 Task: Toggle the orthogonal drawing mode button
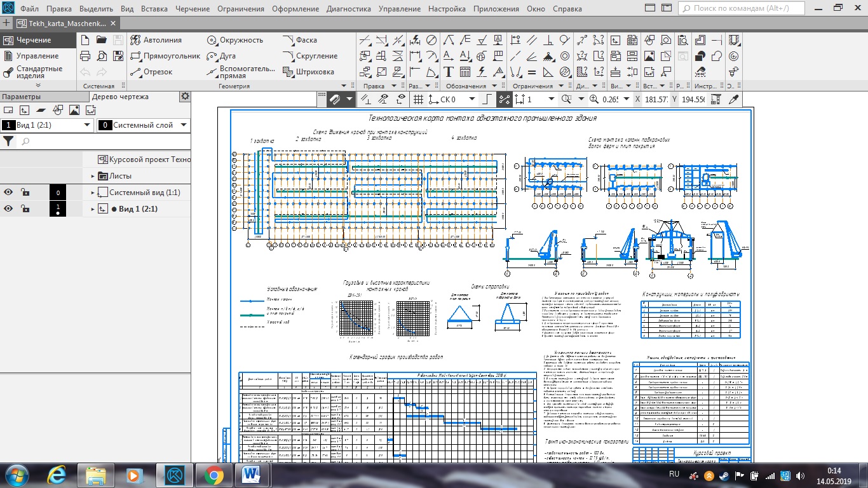pyautogui.click(x=487, y=99)
